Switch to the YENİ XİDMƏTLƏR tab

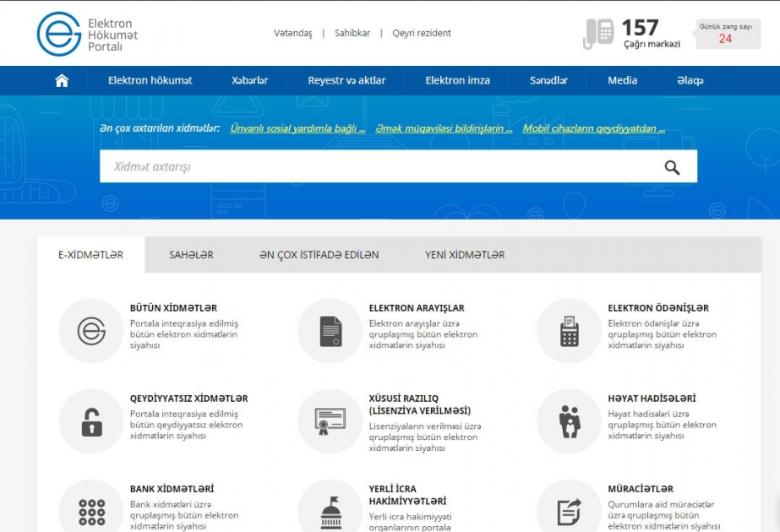[x=465, y=254]
